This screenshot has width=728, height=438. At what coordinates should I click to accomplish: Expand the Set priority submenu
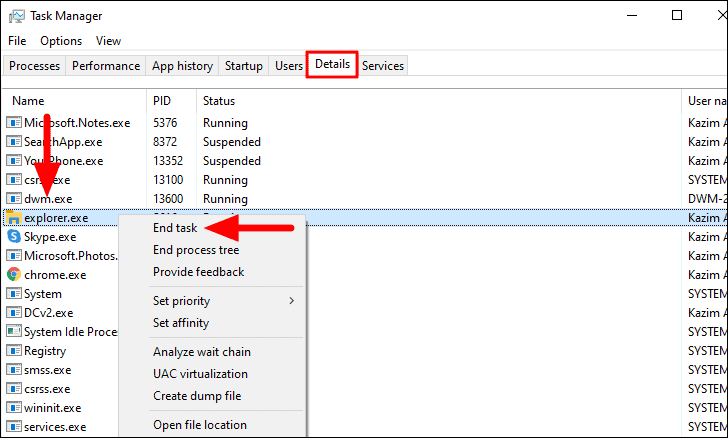[x=212, y=301]
